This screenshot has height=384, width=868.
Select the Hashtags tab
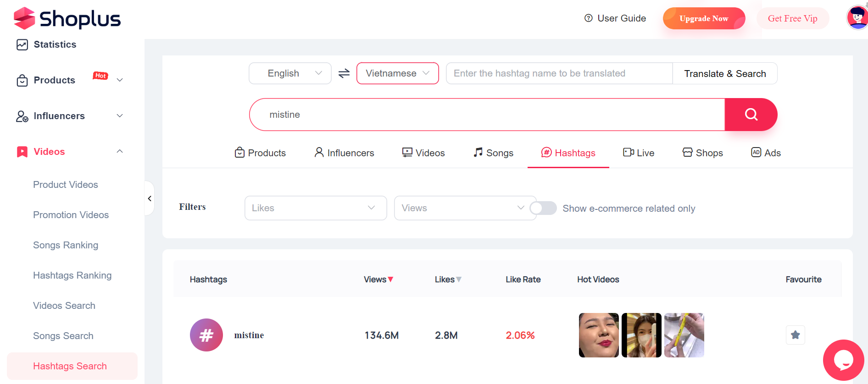[x=568, y=153]
